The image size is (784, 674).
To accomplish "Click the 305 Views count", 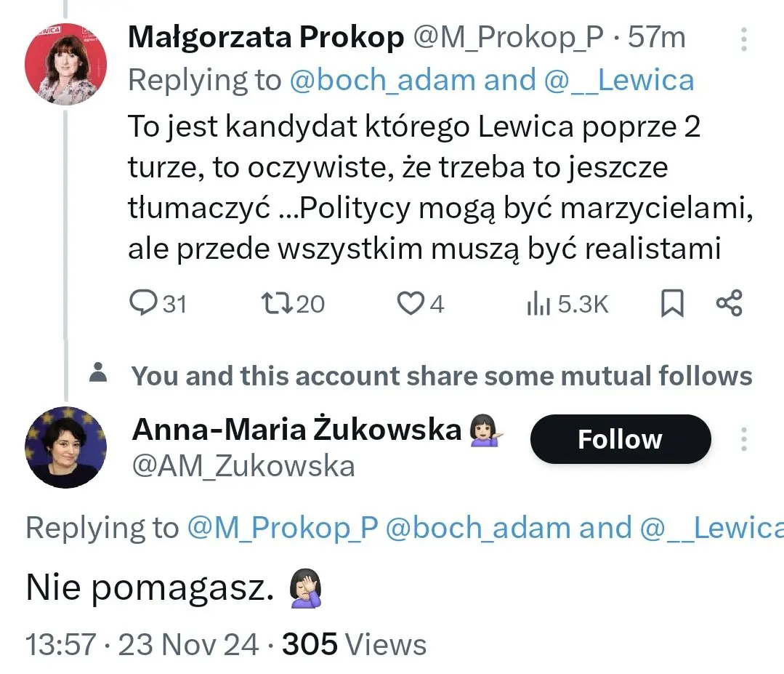I will point(353,644).
